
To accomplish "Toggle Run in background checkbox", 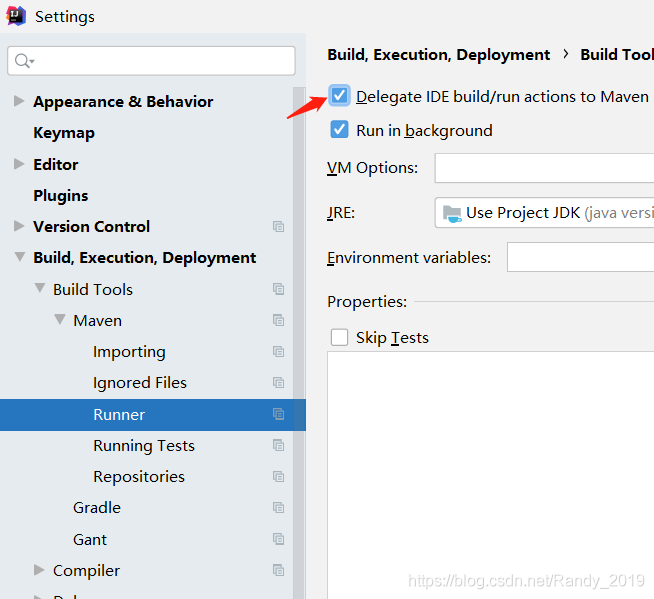I will 339,130.
